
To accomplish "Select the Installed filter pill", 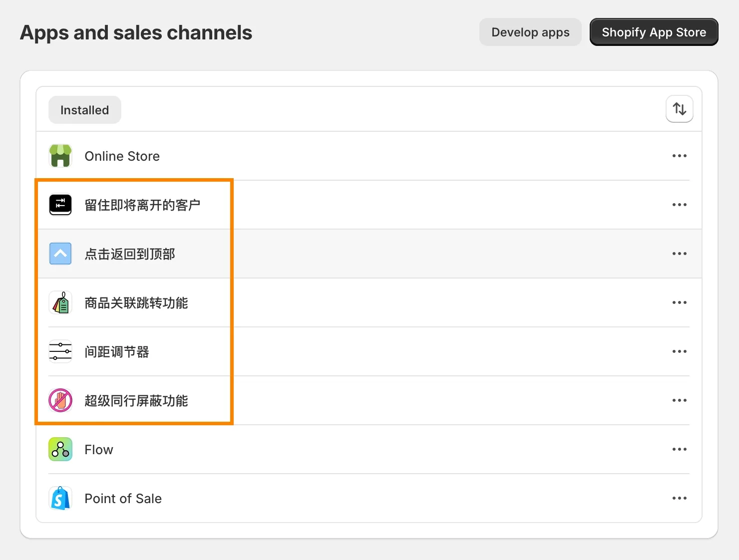I will pos(84,110).
